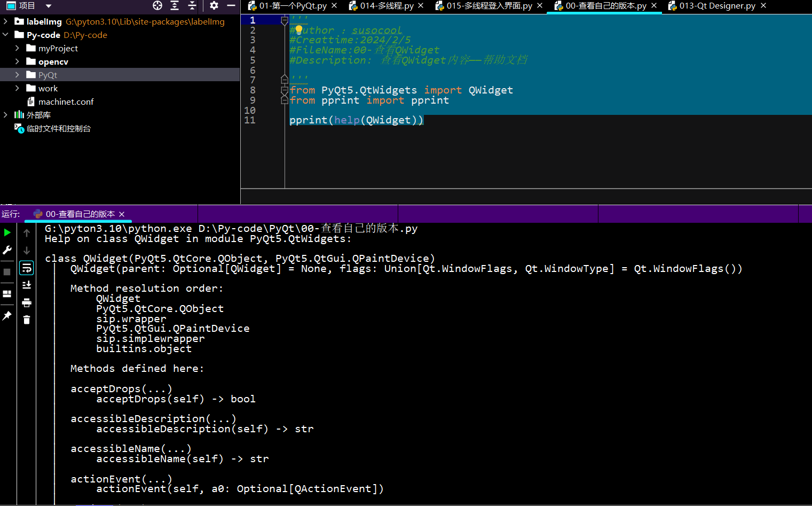Click 'sip.simplewrapper' in console output
Viewport: 812px width, 506px height.
point(151,339)
